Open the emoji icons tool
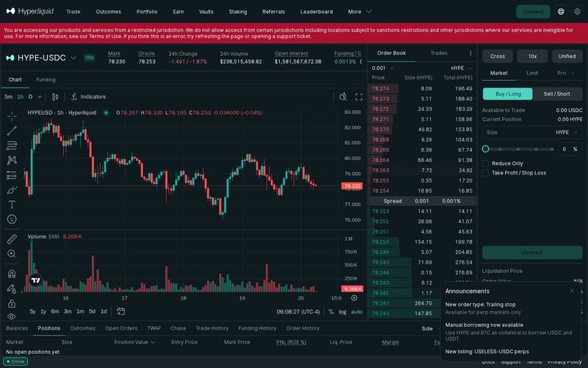The height and width of the screenshot is (368, 588). point(12,219)
